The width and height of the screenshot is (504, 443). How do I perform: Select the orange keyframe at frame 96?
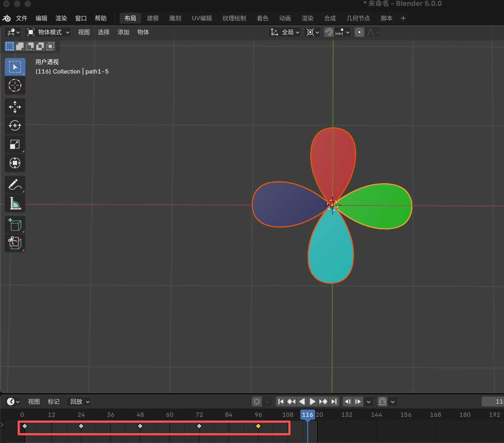pyautogui.click(x=258, y=426)
